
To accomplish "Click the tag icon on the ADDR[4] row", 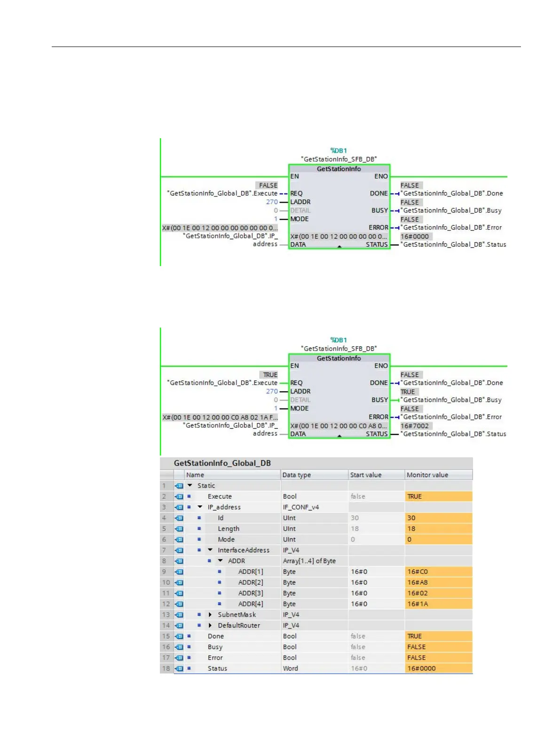I will click(179, 604).
